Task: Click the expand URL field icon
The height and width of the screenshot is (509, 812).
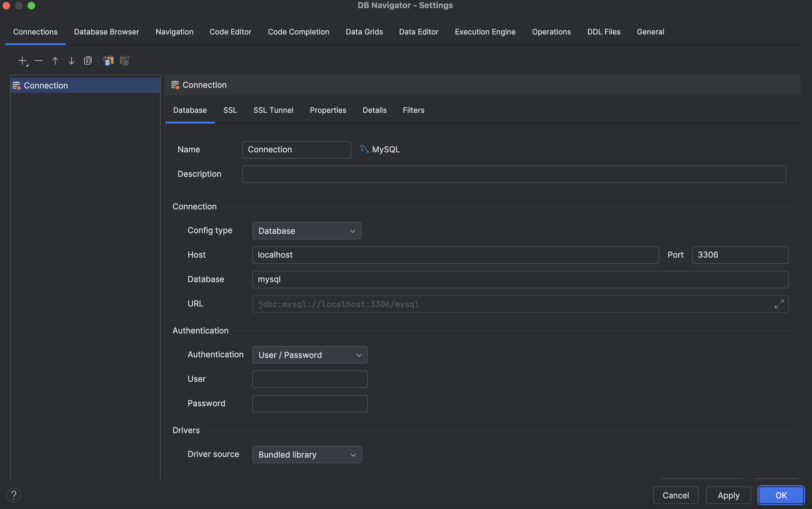Action: tap(779, 304)
